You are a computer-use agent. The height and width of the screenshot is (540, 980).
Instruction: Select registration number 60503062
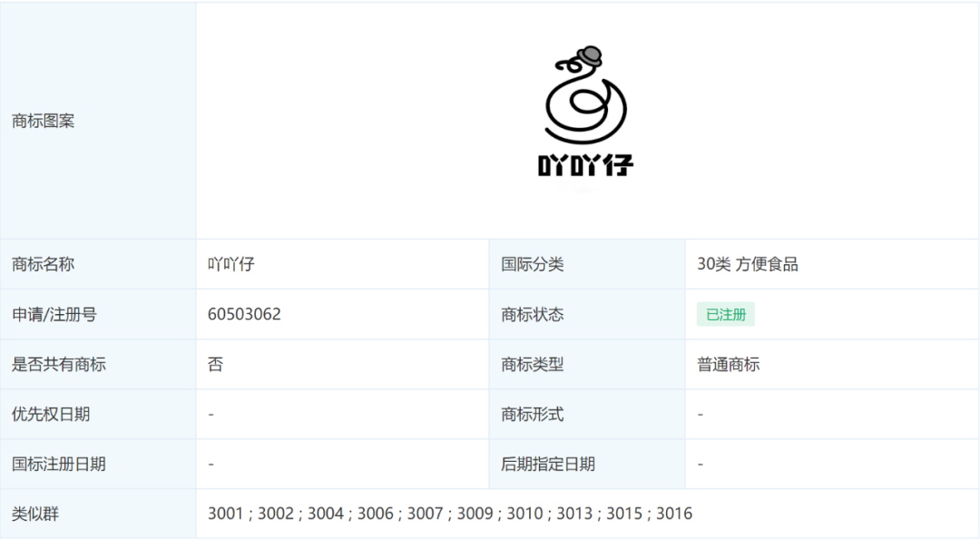(244, 314)
